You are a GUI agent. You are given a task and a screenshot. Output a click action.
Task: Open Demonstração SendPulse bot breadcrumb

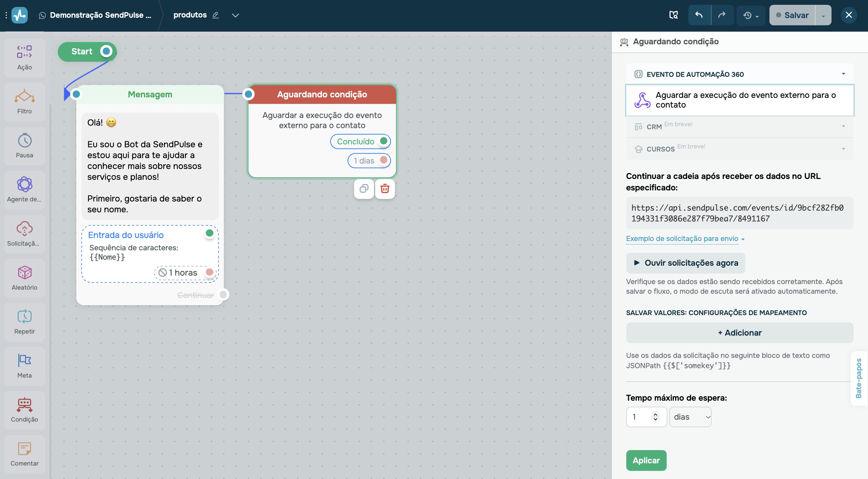100,15
